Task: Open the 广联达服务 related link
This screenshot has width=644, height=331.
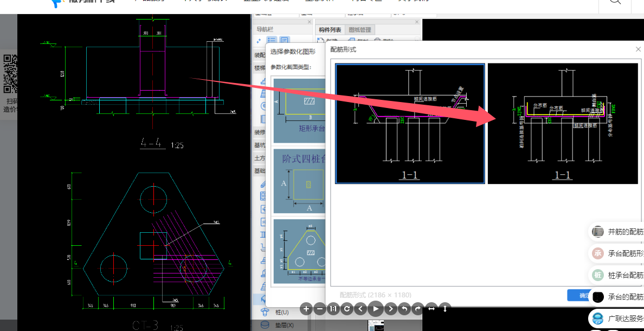Action: [623, 318]
